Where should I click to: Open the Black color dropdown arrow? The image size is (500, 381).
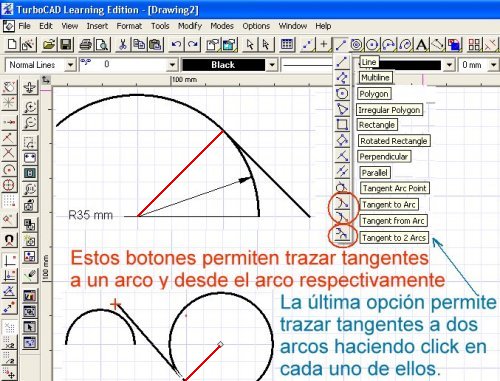272,65
